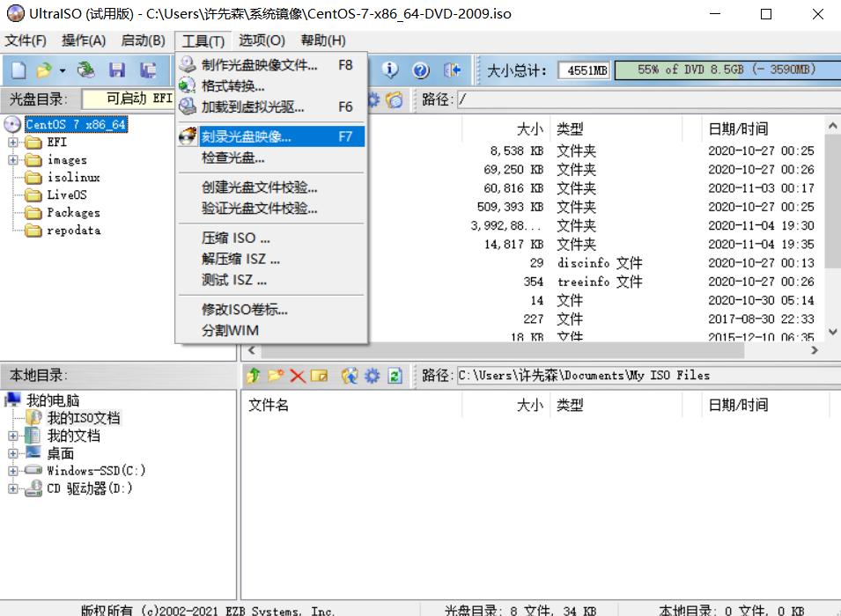Open image info icon

pos(390,70)
